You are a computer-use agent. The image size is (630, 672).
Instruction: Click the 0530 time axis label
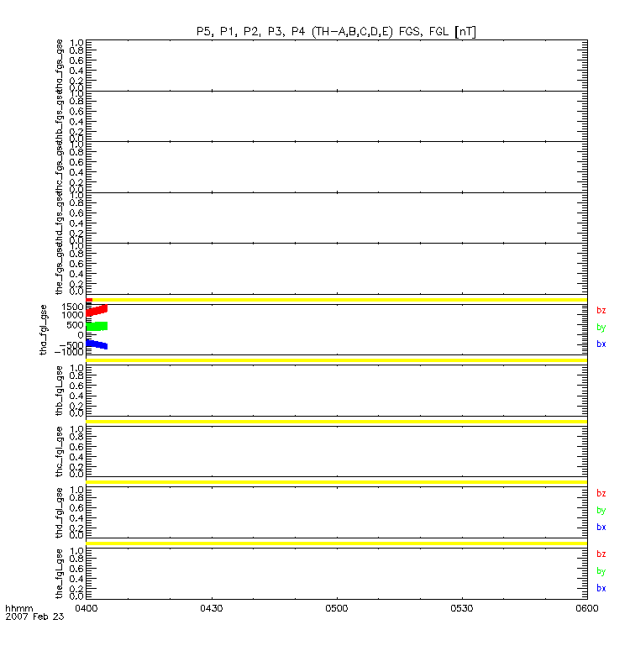(x=461, y=608)
